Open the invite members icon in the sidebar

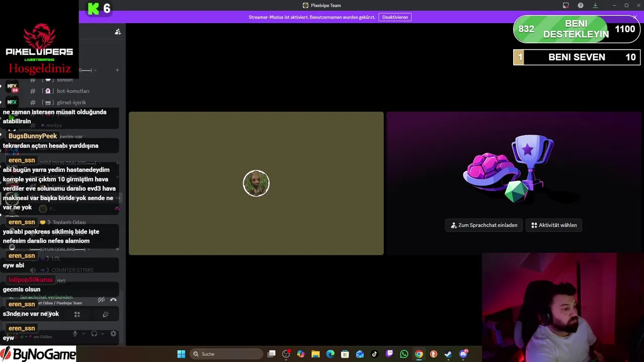tap(118, 32)
